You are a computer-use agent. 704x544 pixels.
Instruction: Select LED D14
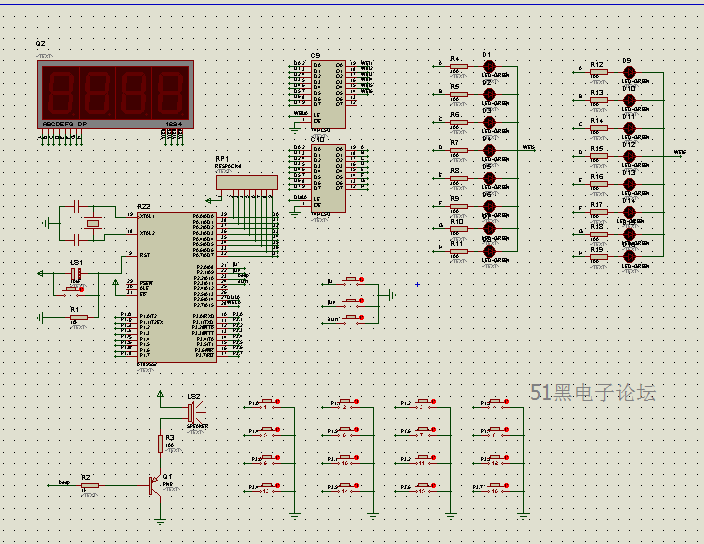[629, 212]
